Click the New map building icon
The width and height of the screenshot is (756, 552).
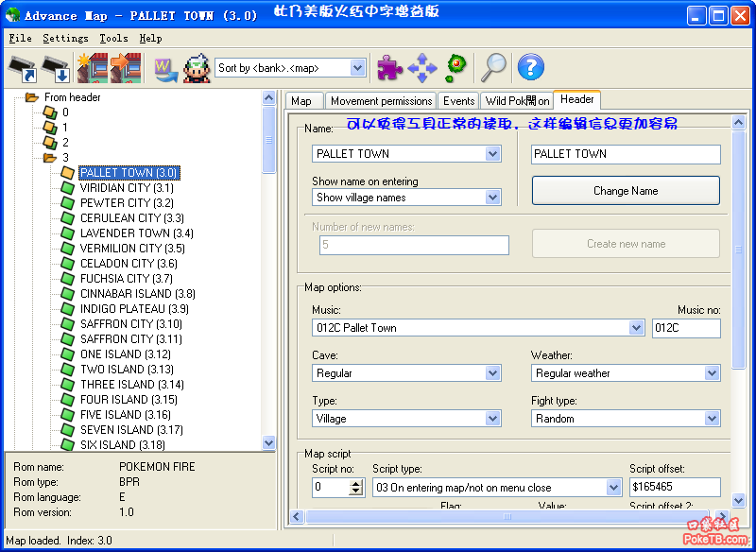93,68
